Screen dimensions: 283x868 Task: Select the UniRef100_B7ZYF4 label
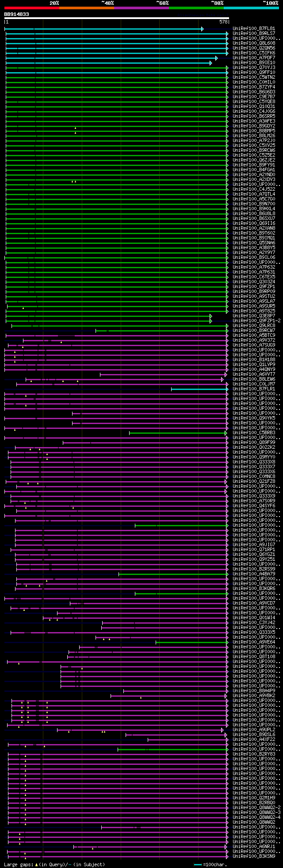pos(254,87)
